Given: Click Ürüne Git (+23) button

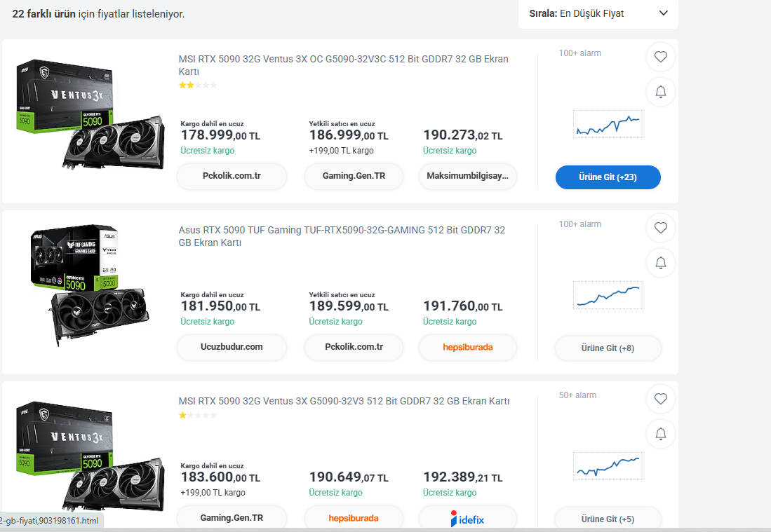Looking at the screenshot, I should pos(608,177).
